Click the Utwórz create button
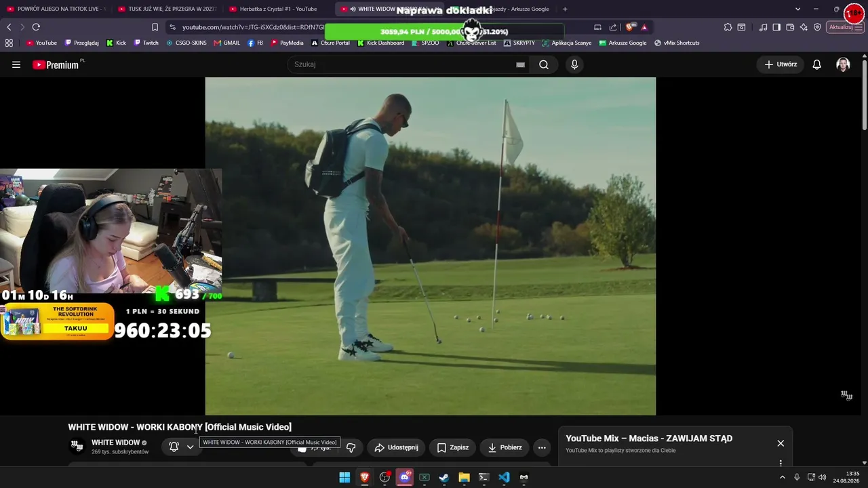Image resolution: width=868 pixels, height=488 pixels. (781, 64)
